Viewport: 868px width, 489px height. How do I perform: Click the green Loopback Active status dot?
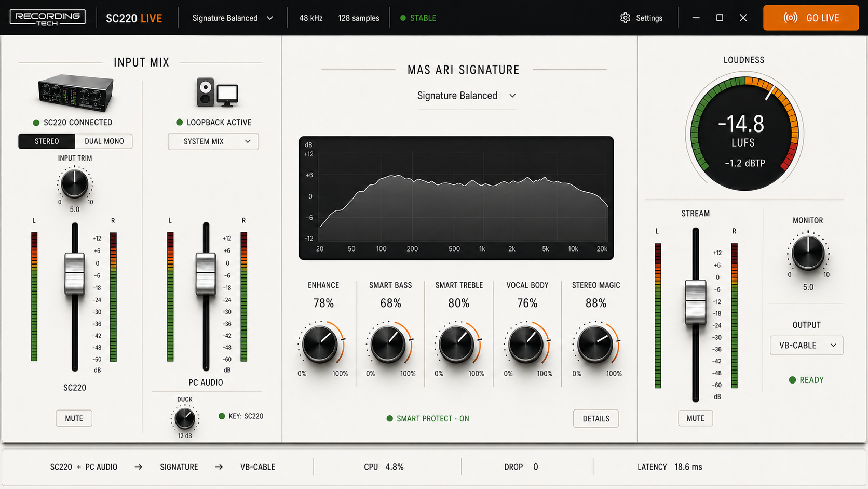point(180,122)
